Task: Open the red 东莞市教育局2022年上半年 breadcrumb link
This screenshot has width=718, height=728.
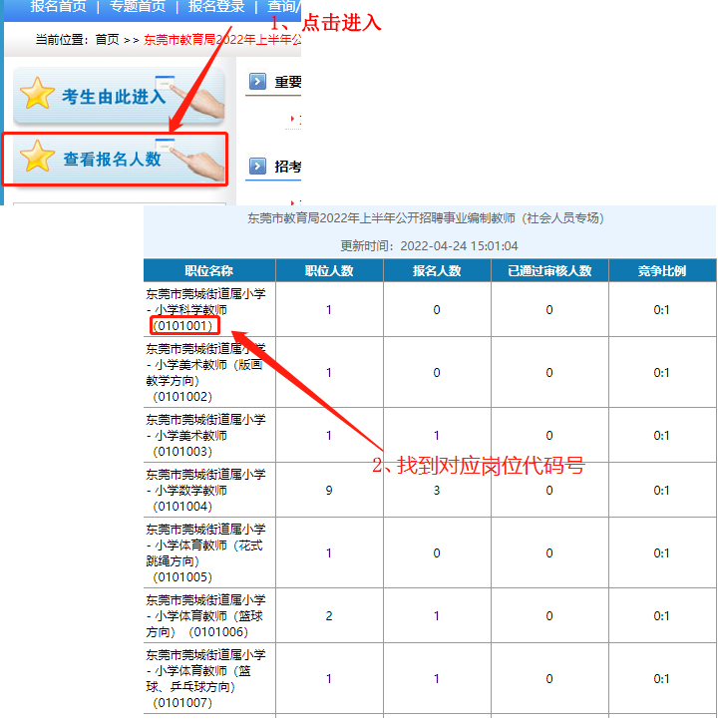Action: click(221, 40)
